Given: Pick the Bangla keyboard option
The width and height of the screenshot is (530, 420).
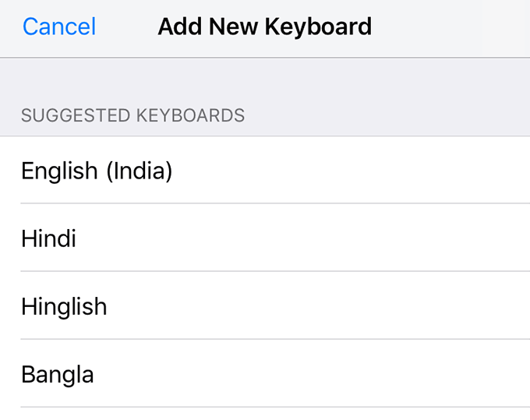Looking at the screenshot, I should (58, 374).
